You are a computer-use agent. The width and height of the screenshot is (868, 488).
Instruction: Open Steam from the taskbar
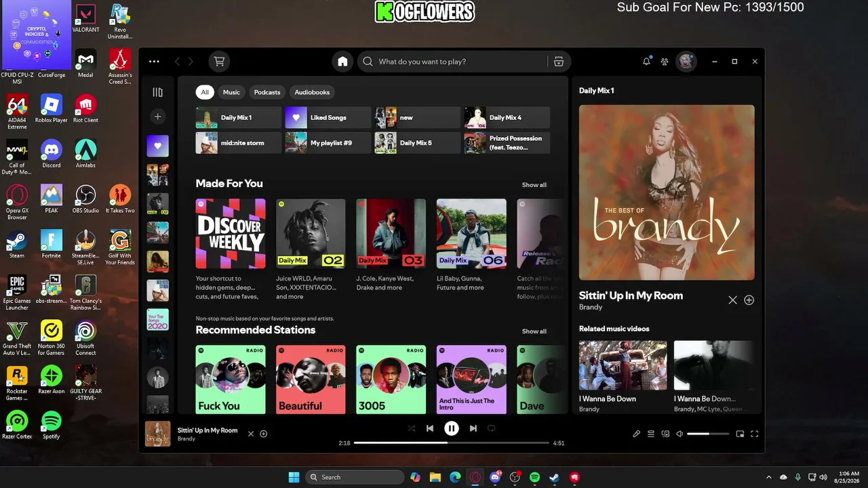(554, 477)
